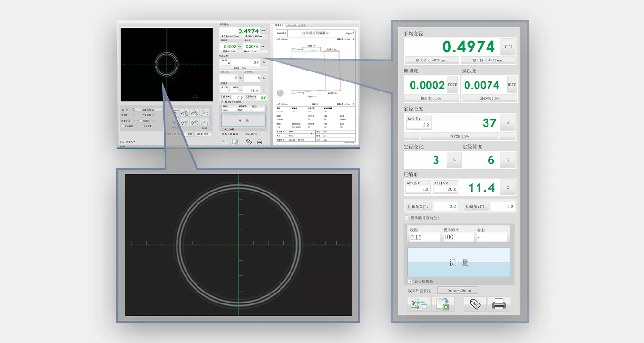
Task: Select the bottom-row YX rotation axis icon
Action: coord(195,121)
